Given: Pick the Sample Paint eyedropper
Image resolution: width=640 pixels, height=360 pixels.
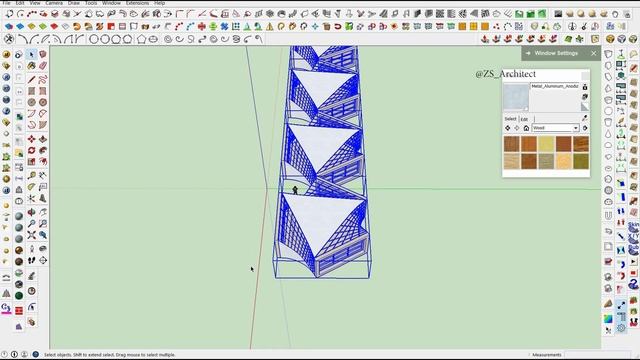Looking at the screenshot, I should pyautogui.click(x=584, y=118).
